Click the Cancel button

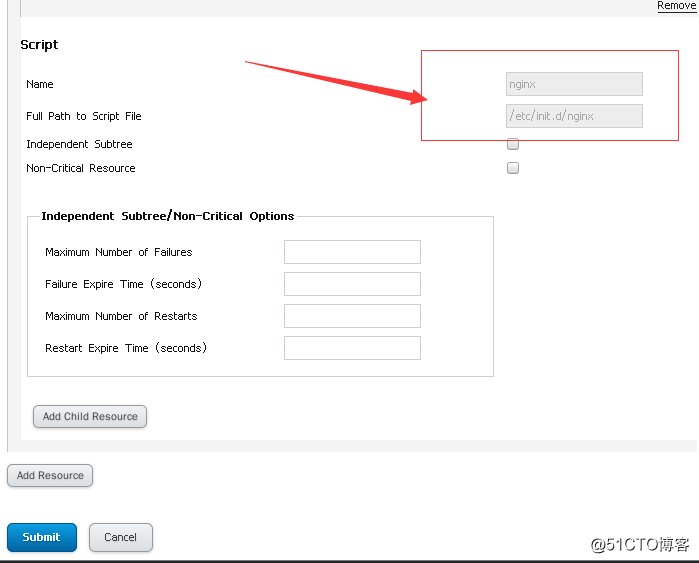pyautogui.click(x=121, y=537)
